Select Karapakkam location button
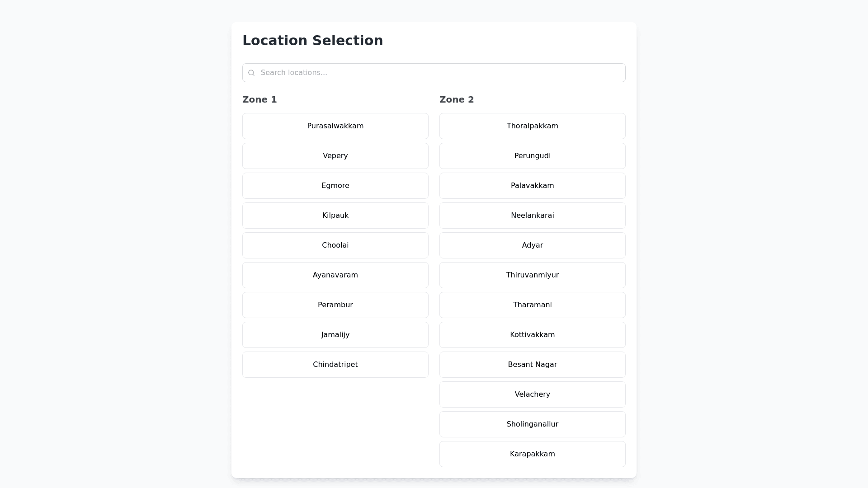Viewport: 868px width, 488px height. click(x=532, y=454)
